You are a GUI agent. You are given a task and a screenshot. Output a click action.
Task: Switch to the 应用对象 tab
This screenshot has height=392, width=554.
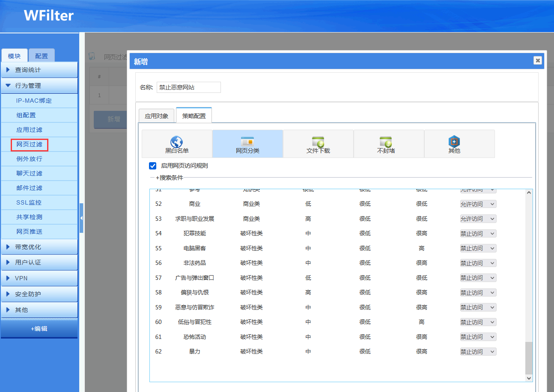pos(157,116)
